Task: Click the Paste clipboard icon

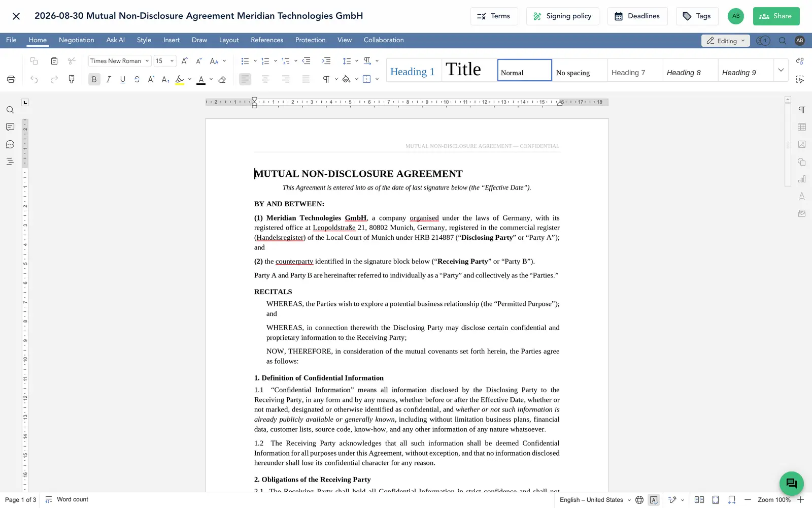Action: click(54, 61)
